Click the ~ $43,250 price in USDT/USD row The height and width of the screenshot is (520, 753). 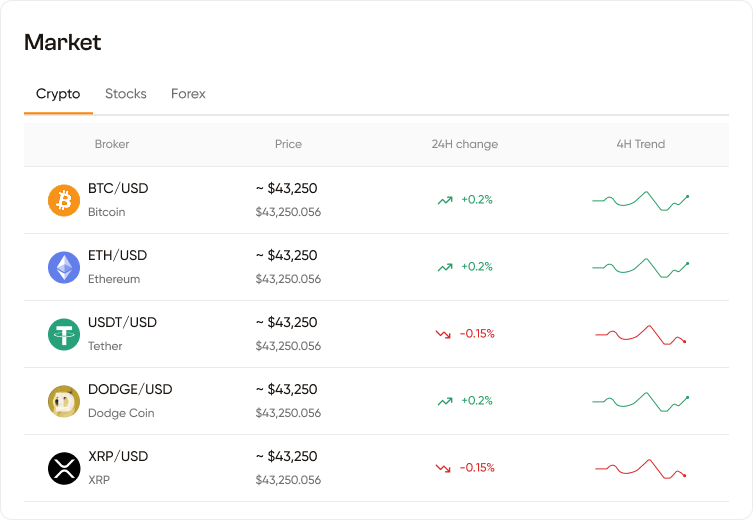(x=287, y=322)
